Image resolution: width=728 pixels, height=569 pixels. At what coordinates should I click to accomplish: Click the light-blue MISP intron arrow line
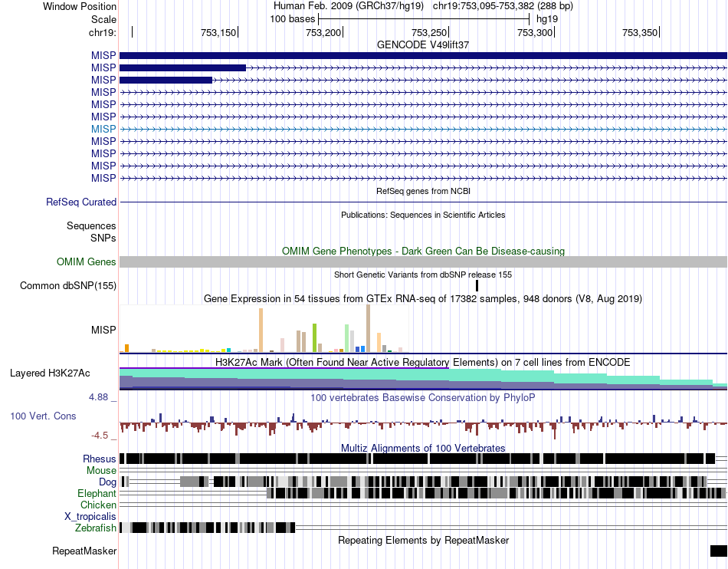[424, 129]
